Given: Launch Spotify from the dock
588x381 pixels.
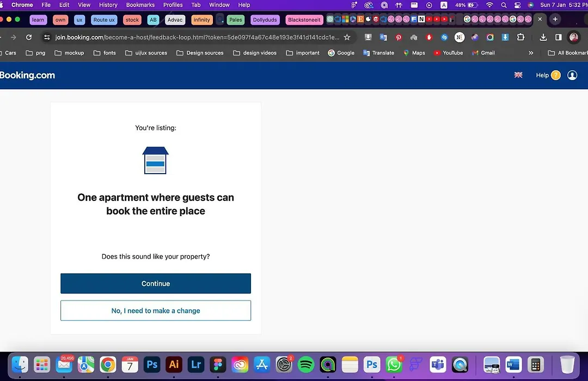Looking at the screenshot, I should (x=306, y=365).
